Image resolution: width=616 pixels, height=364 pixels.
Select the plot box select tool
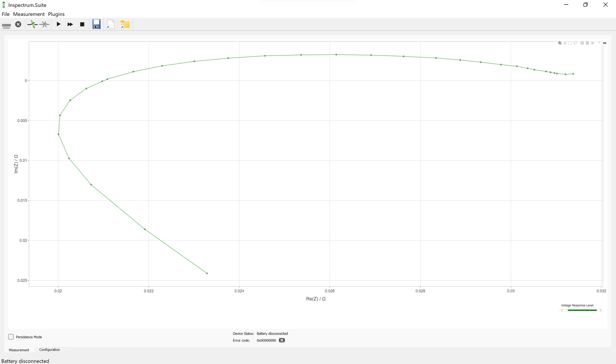tap(570, 43)
